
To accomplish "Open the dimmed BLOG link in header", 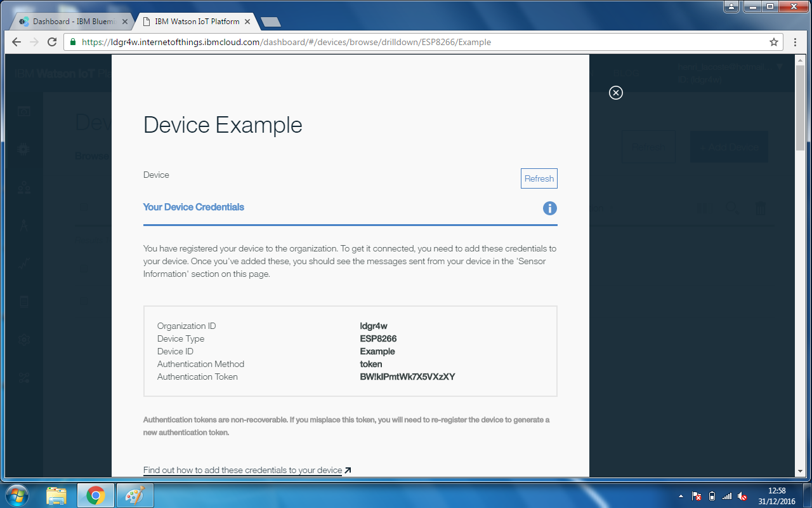I will click(626, 74).
